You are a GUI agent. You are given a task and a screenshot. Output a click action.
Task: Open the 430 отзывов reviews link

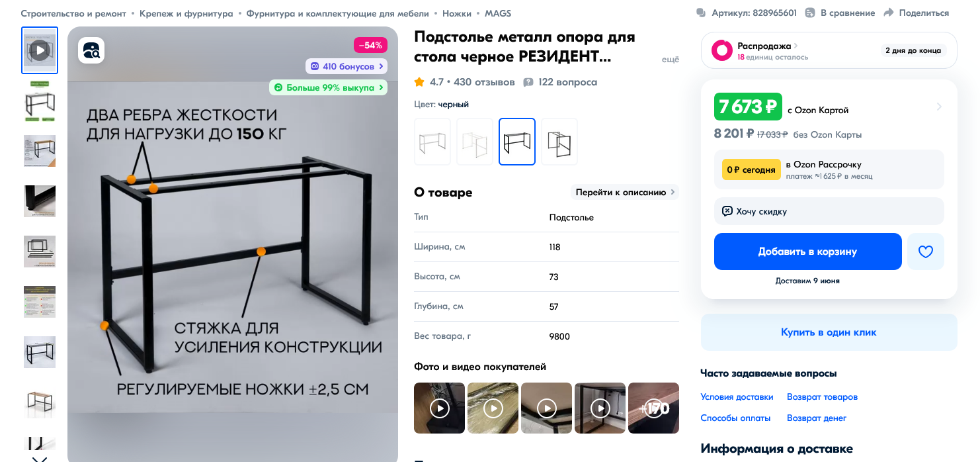click(484, 82)
